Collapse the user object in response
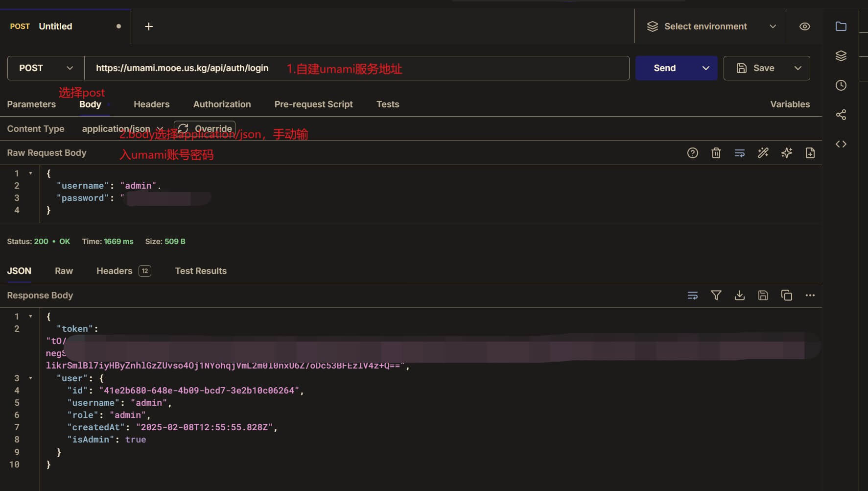This screenshot has width=868, height=491. coord(30,378)
